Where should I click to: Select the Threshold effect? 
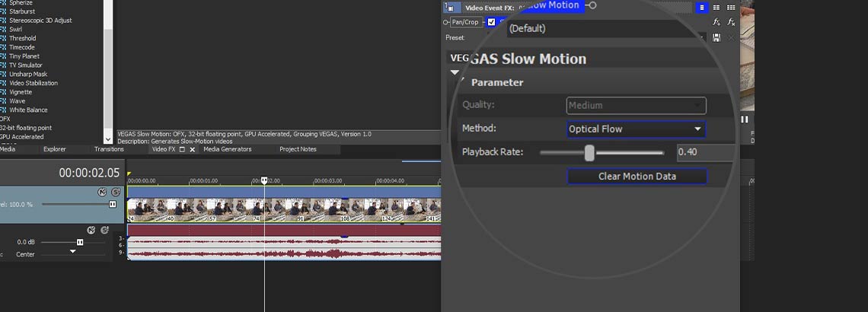tap(22, 38)
